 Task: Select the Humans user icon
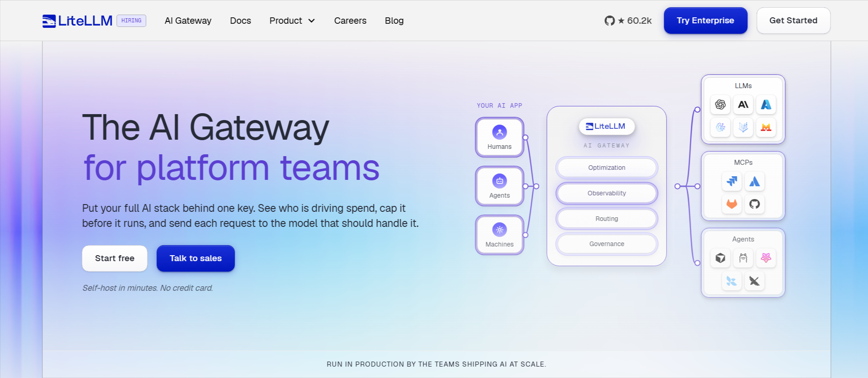tap(500, 132)
